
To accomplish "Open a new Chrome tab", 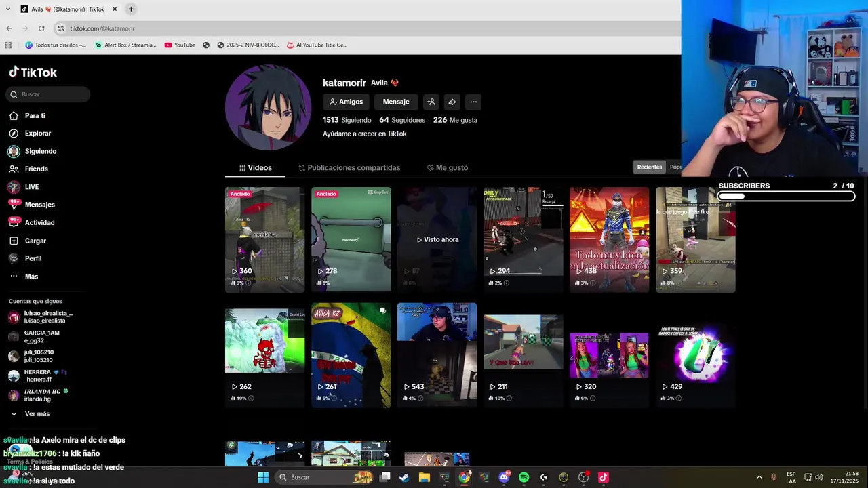I will (x=131, y=9).
